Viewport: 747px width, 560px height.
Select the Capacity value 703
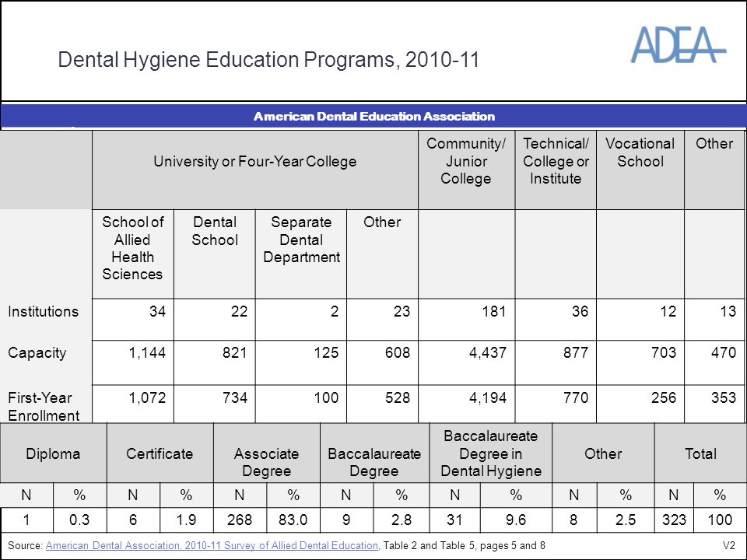click(664, 353)
